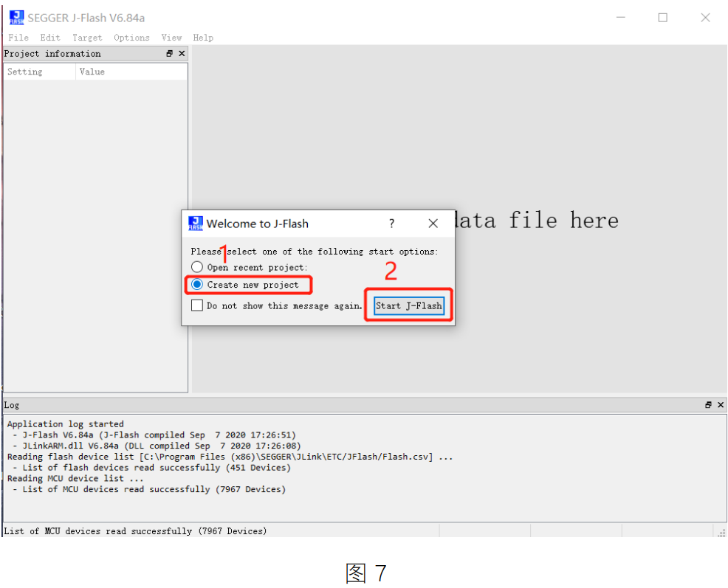728x588 pixels.
Task: Close the Log panel
Action: tap(721, 405)
